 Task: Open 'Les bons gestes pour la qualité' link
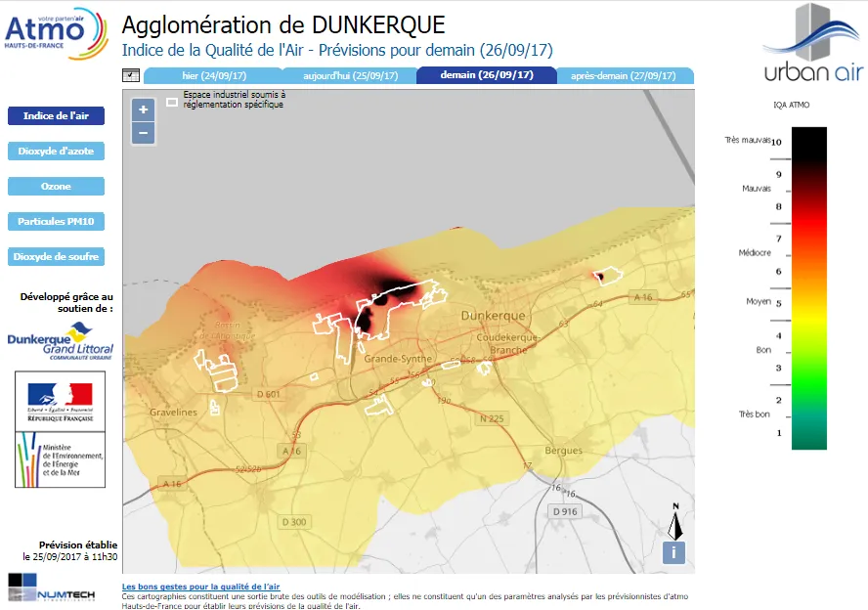200,587
